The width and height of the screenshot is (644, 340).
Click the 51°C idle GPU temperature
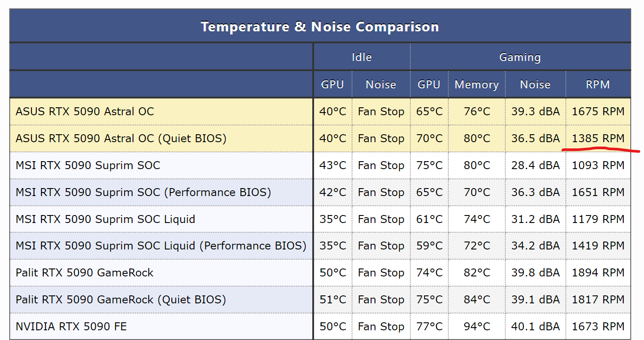(x=333, y=299)
